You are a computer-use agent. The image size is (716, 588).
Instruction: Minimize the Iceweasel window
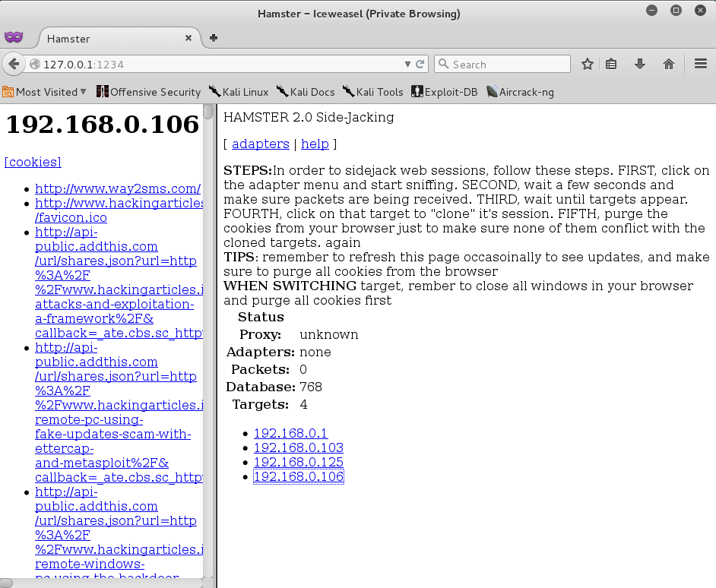point(651,10)
